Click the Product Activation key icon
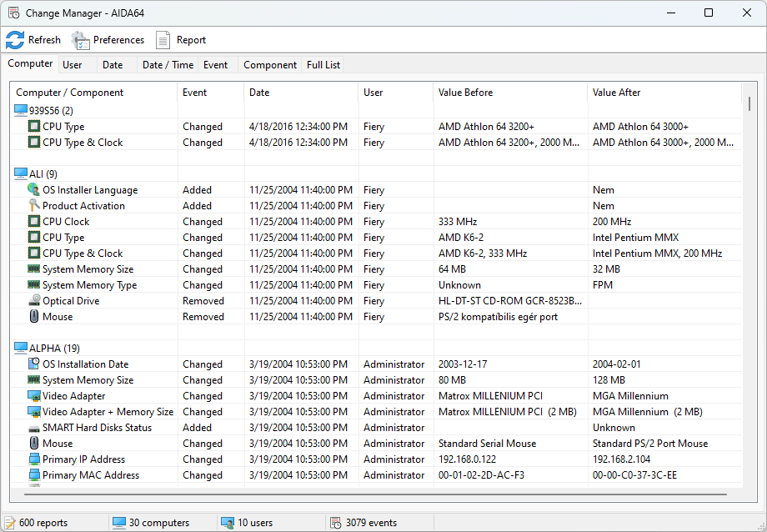This screenshot has width=767, height=532. [34, 206]
